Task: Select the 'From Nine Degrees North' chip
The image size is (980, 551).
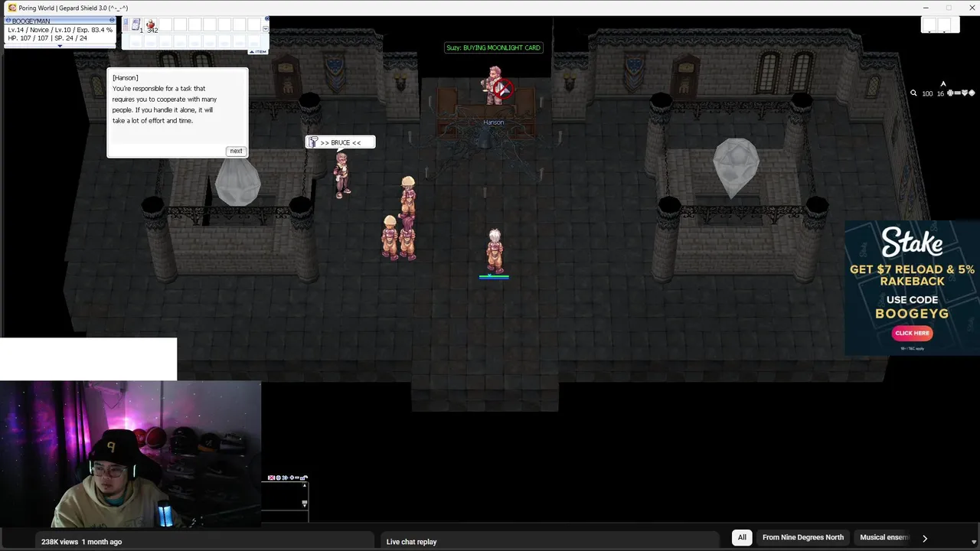Action: pos(803,537)
